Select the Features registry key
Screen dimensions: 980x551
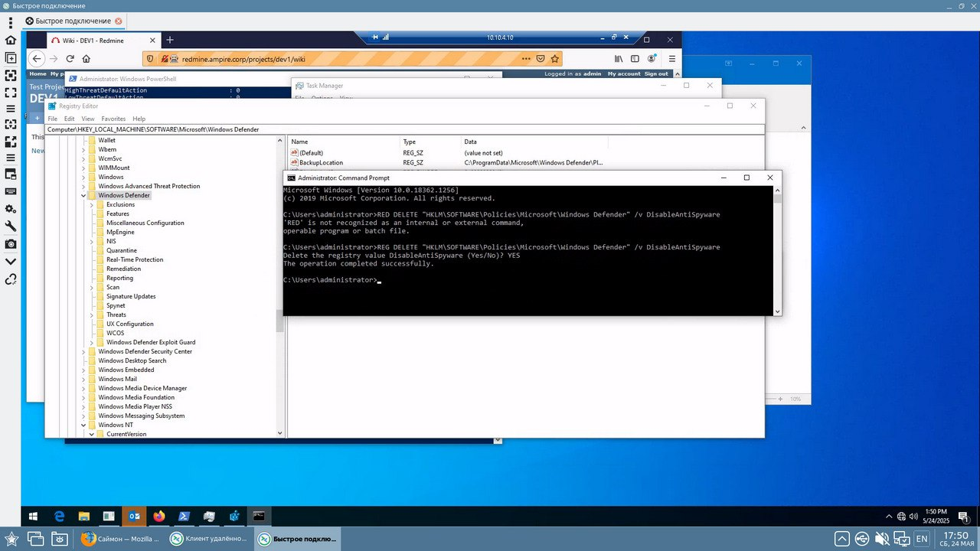point(118,214)
